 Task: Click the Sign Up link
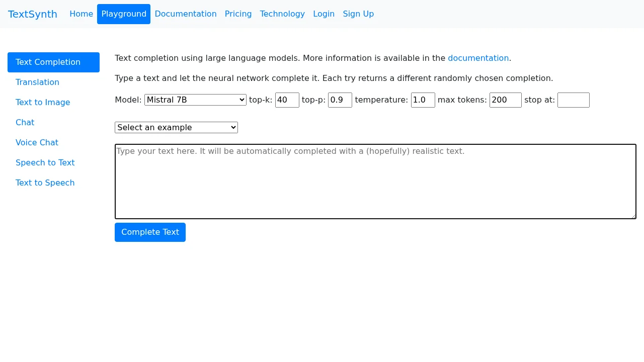coord(358,14)
